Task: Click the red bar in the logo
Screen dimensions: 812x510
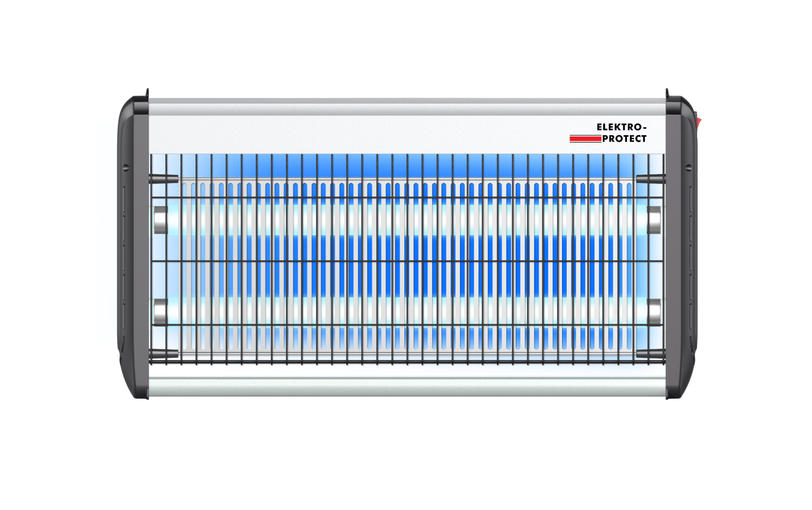Action: 585,139
